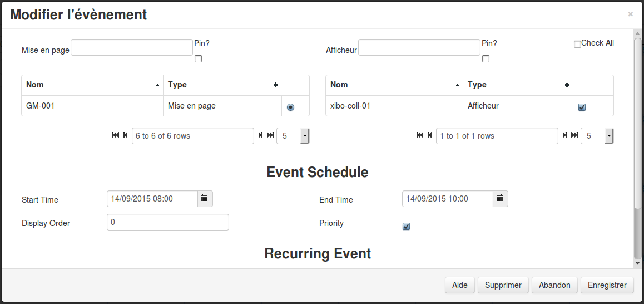Go to first page of layout table
Image resolution: width=644 pixels, height=304 pixels.
pyautogui.click(x=116, y=135)
